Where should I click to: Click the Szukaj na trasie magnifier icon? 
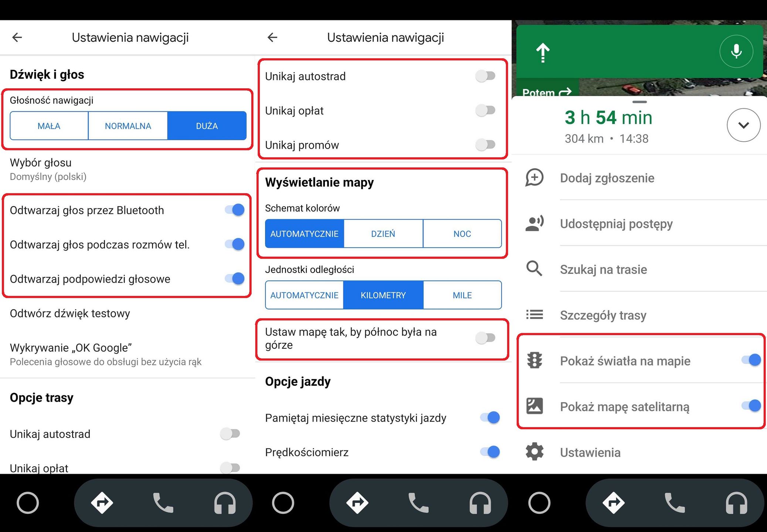[534, 269]
